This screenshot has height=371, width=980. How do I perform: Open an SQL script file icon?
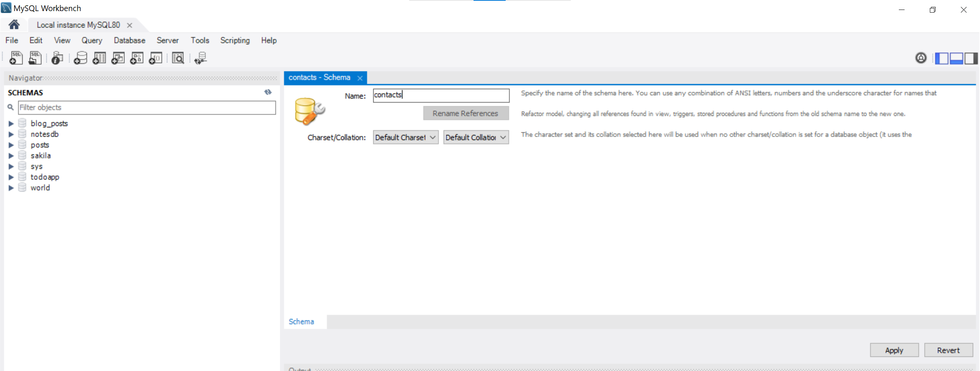[x=35, y=58]
